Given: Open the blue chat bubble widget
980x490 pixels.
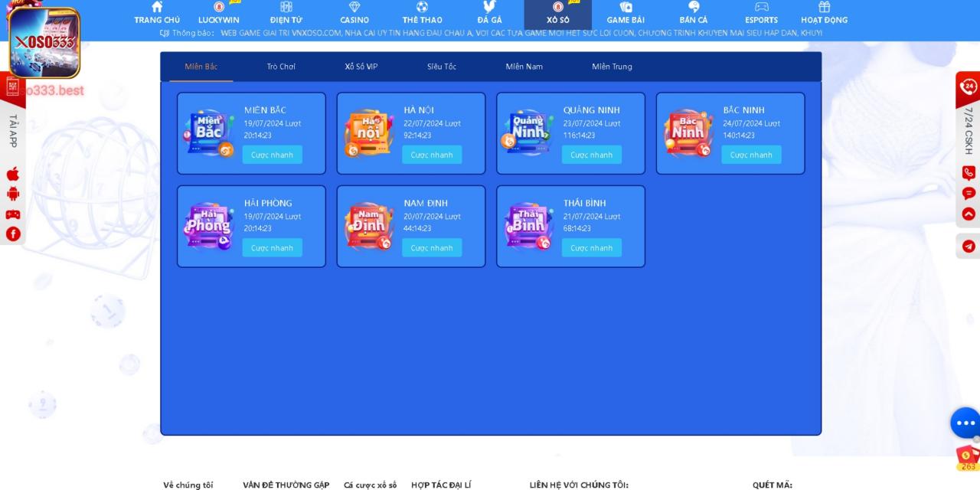Looking at the screenshot, I should pos(965,423).
